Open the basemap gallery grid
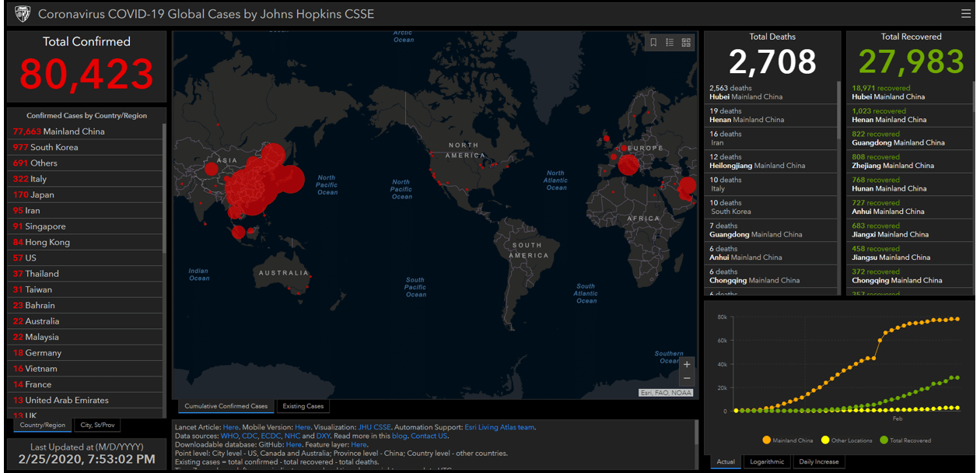This screenshot has width=980, height=473. click(x=686, y=43)
